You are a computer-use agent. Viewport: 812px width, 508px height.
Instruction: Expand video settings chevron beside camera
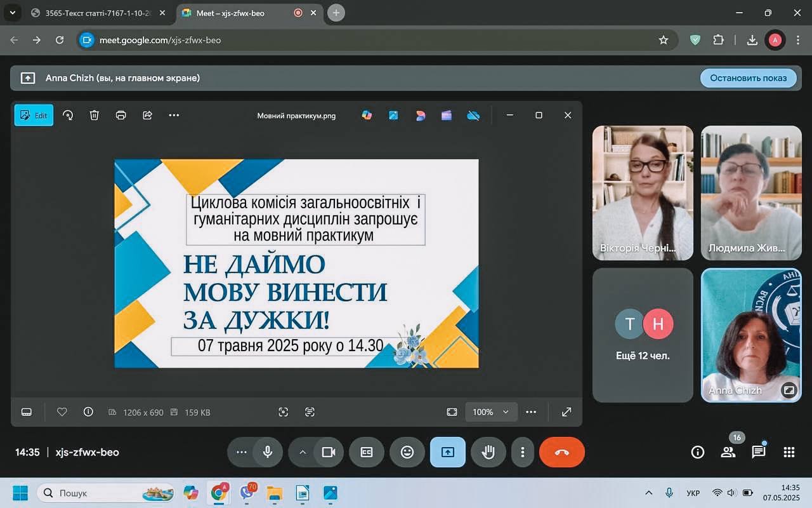(x=303, y=452)
